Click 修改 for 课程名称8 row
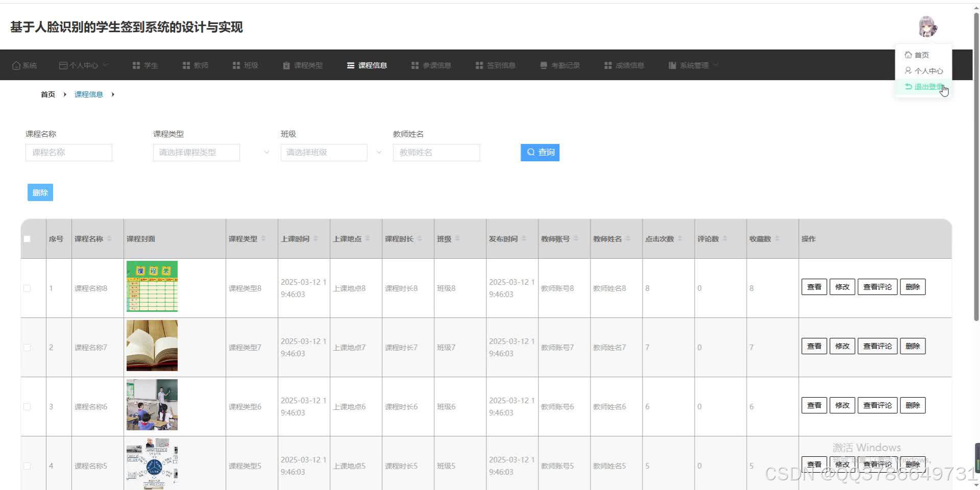Viewport: 980px width, 490px height. [x=842, y=287]
